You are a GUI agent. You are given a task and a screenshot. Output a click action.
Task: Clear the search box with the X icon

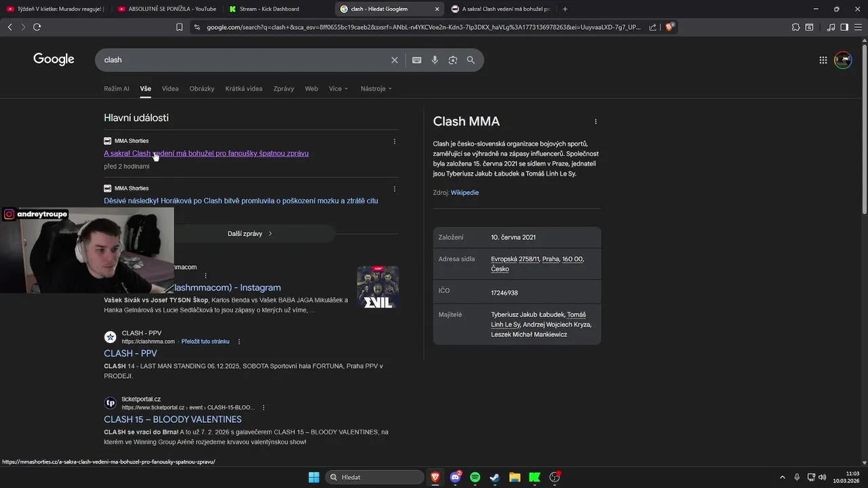point(395,60)
